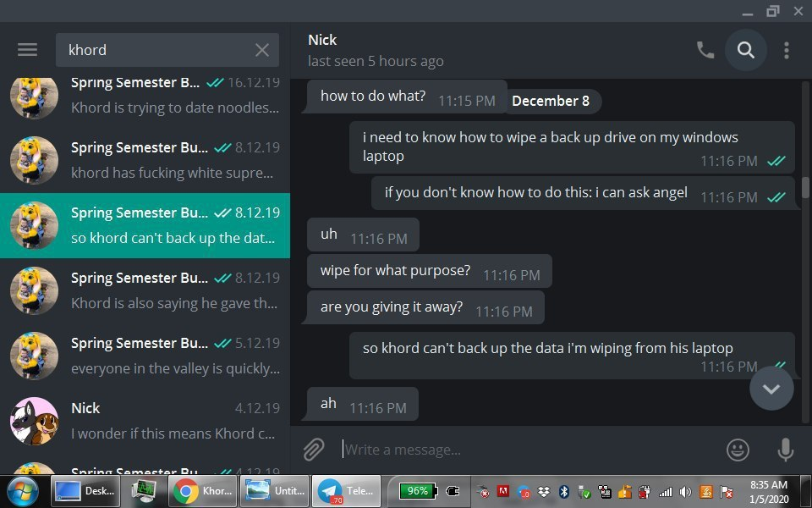Click the 'last seen 5 hours ago' status
This screenshot has width=812, height=508.
click(x=376, y=61)
